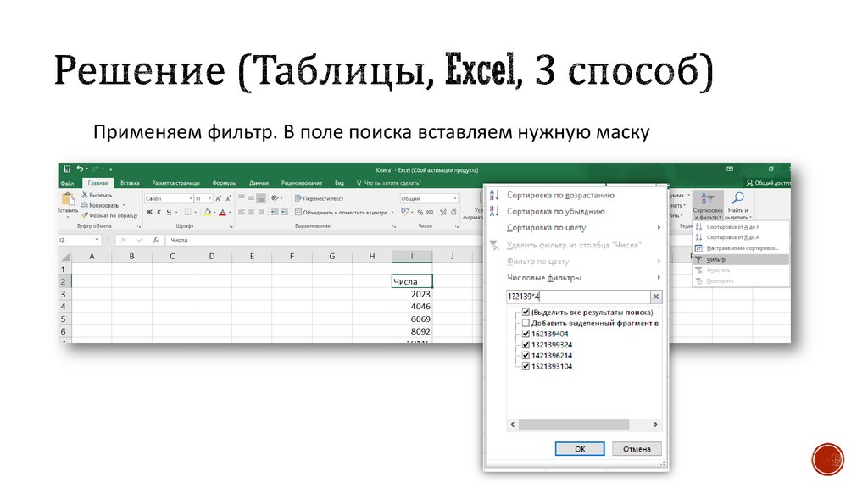Align cell text left

pos(242,212)
